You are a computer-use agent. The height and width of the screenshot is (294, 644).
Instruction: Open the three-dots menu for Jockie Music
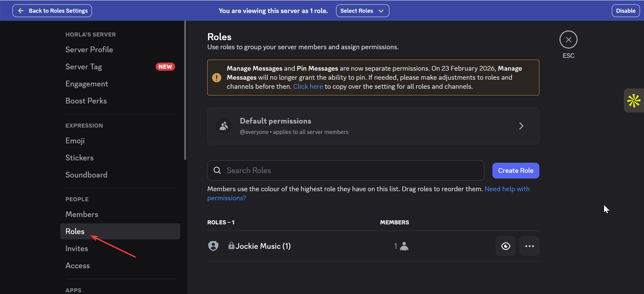529,246
